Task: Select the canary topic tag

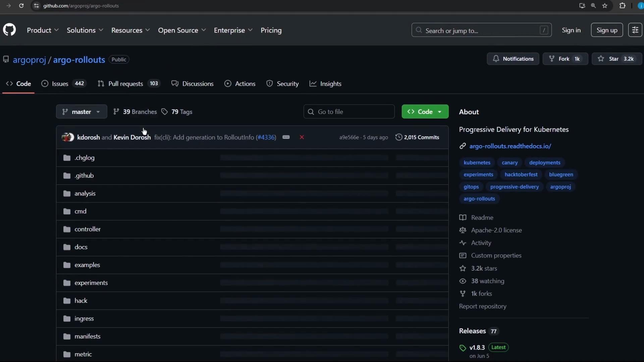Action: coord(510,163)
